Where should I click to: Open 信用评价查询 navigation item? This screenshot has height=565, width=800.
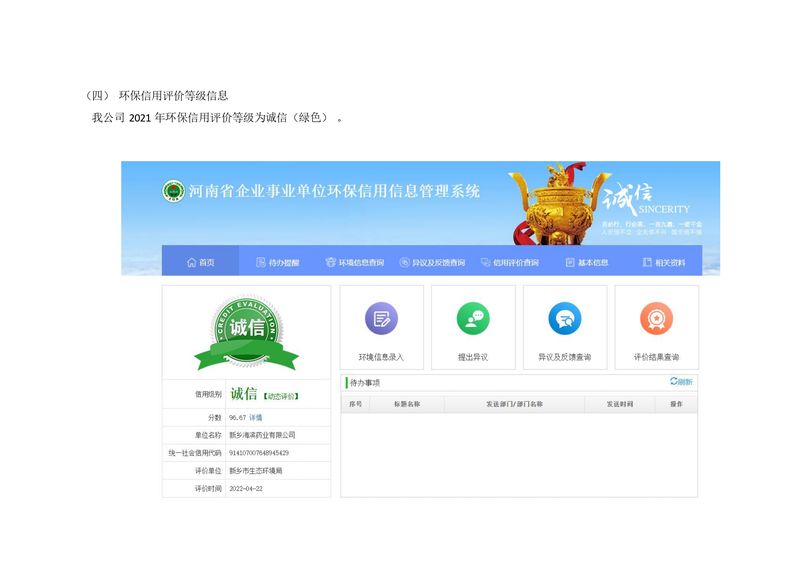[x=509, y=262]
